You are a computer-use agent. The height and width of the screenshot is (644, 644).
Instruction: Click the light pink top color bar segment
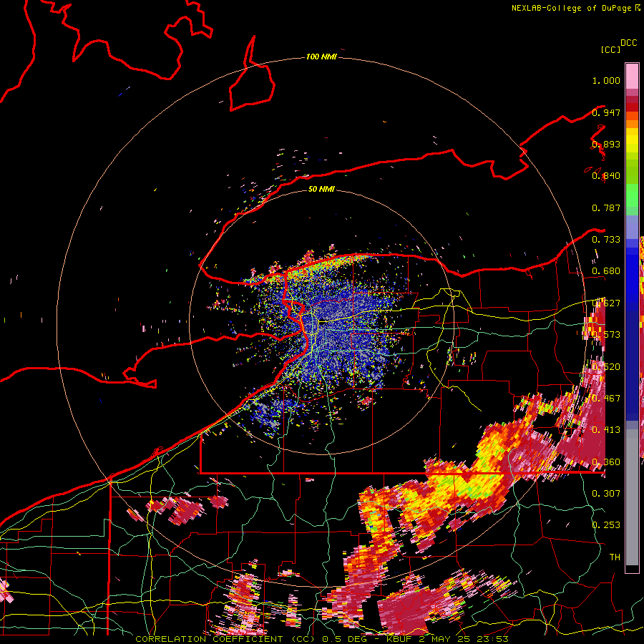coord(632,76)
